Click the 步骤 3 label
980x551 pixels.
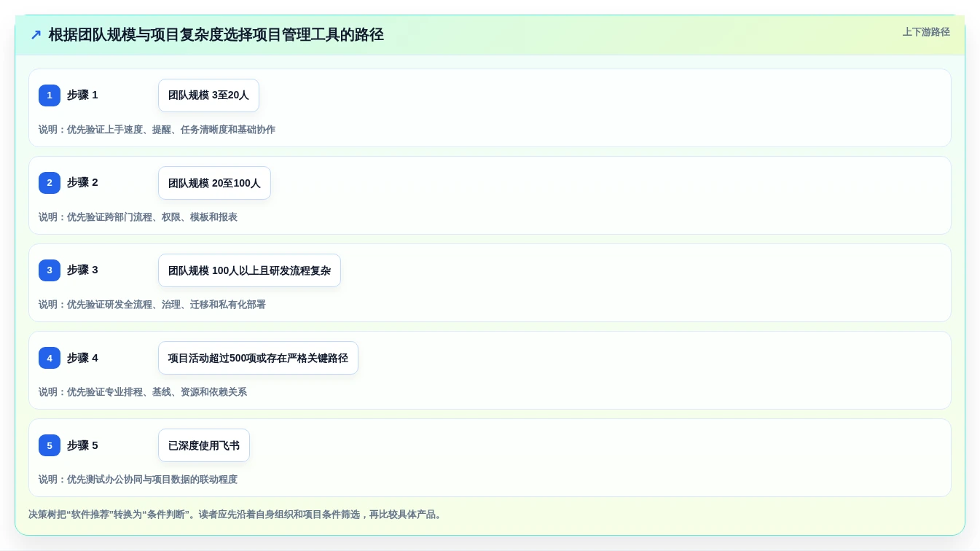click(x=82, y=270)
